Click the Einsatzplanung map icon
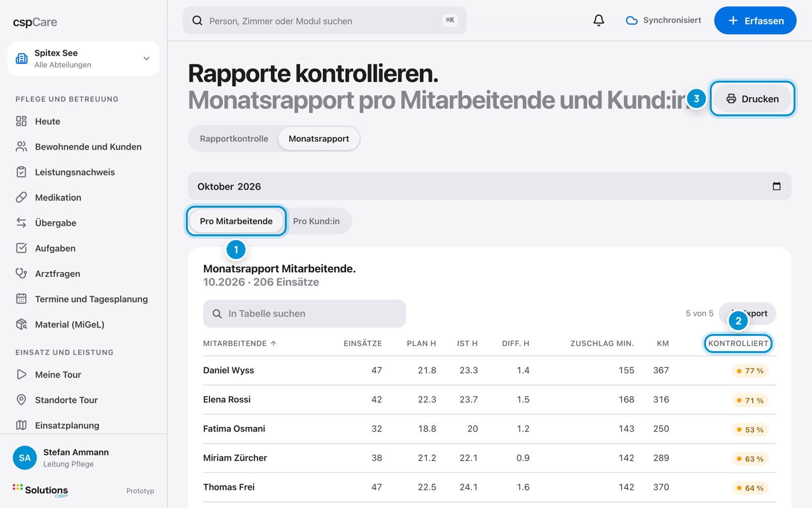 (x=21, y=425)
